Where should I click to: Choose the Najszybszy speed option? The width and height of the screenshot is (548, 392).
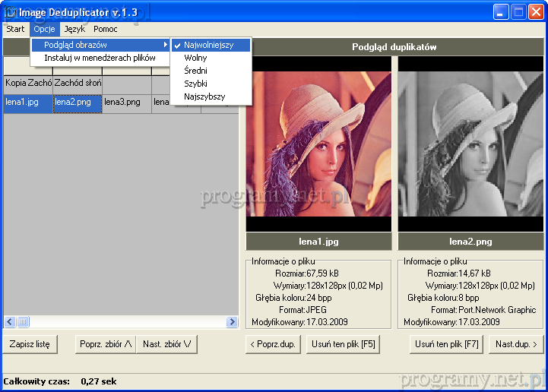click(204, 96)
